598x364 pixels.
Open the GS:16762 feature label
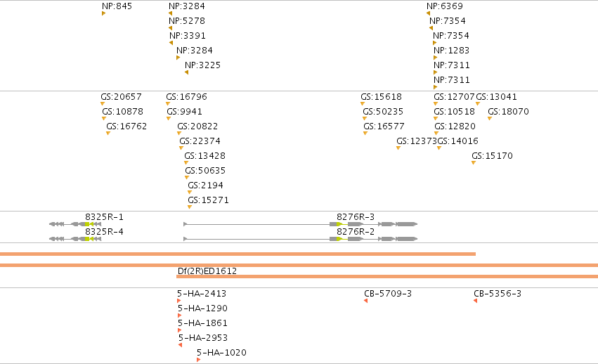point(126,126)
